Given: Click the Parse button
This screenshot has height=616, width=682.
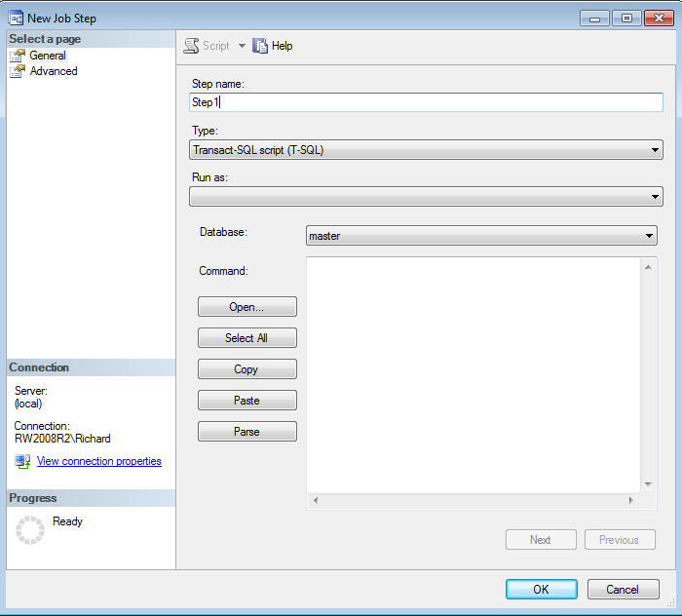Looking at the screenshot, I should [247, 432].
